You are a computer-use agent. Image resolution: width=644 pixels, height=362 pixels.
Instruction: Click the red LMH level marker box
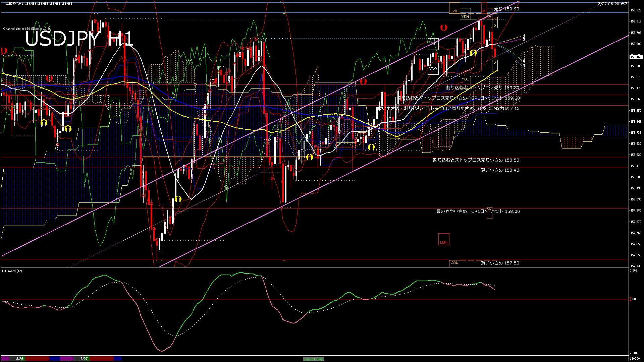point(444,239)
